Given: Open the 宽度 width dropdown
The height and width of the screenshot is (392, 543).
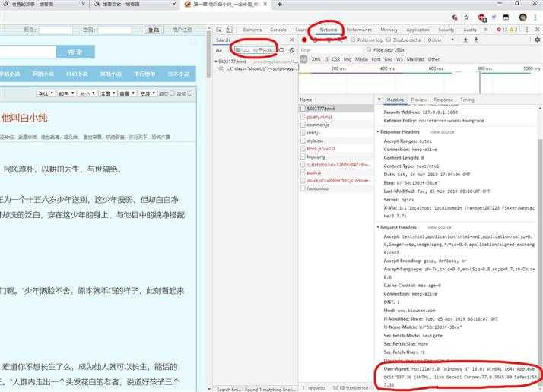Looking at the screenshot, I should click(x=148, y=93).
